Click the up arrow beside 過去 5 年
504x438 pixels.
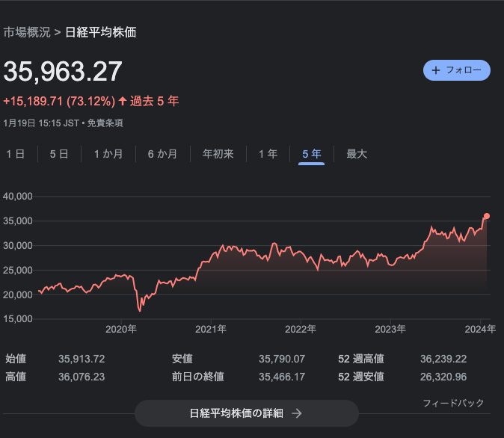click(123, 101)
